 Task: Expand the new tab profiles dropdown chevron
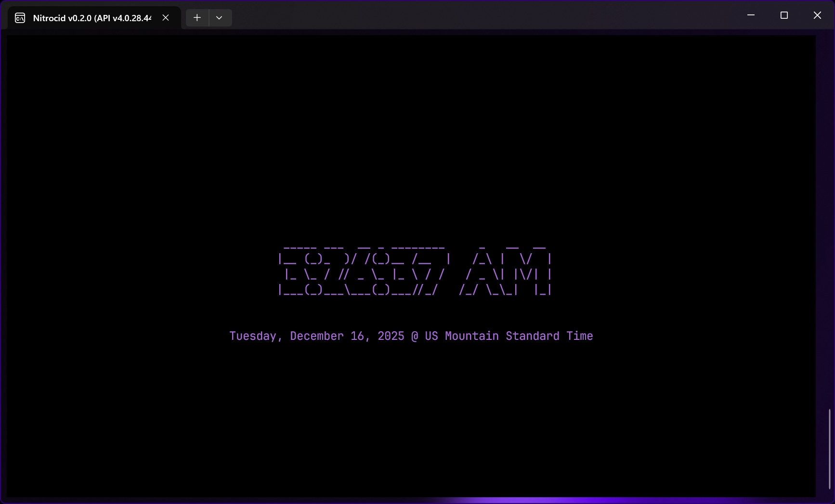point(220,18)
